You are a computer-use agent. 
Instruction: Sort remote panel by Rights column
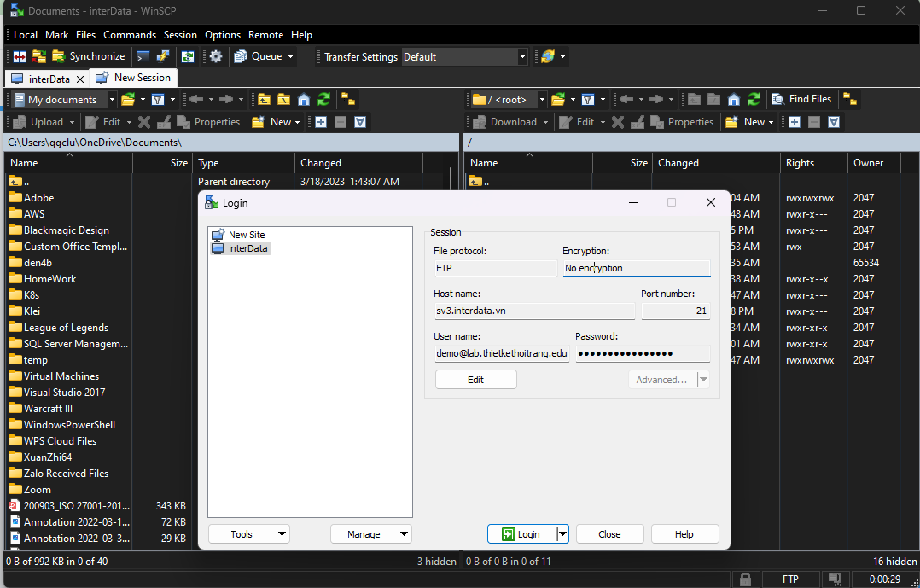[x=814, y=163]
